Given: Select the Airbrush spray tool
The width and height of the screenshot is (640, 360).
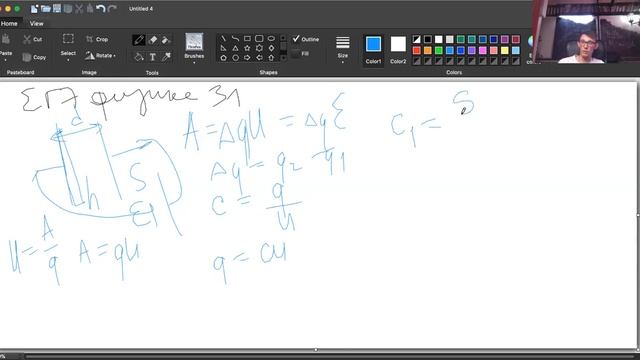Looking at the screenshot, I should 166,40.
